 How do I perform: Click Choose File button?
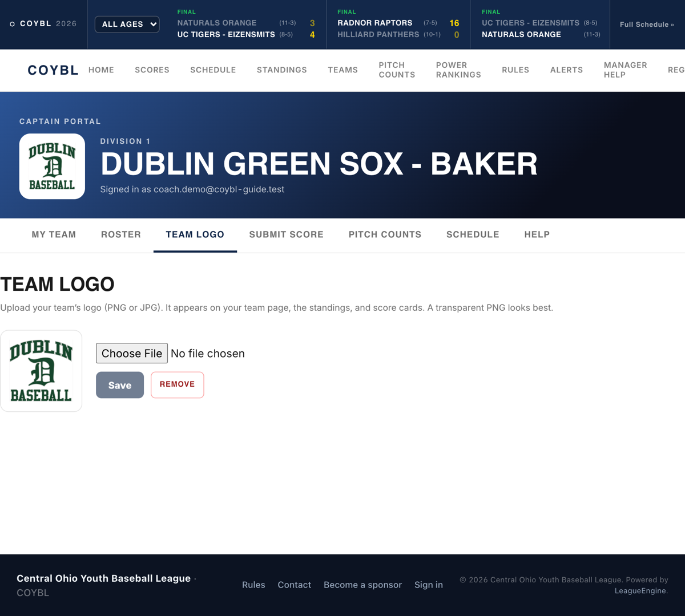coord(132,353)
